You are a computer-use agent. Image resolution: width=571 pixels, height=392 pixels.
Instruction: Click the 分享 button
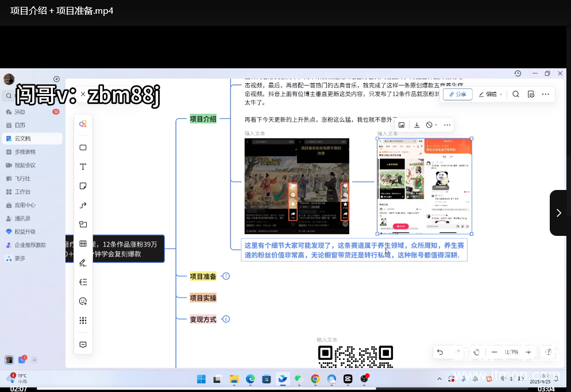click(x=457, y=94)
